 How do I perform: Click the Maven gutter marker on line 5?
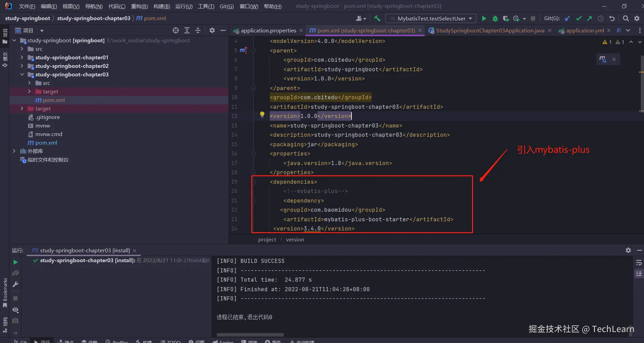[243, 50]
